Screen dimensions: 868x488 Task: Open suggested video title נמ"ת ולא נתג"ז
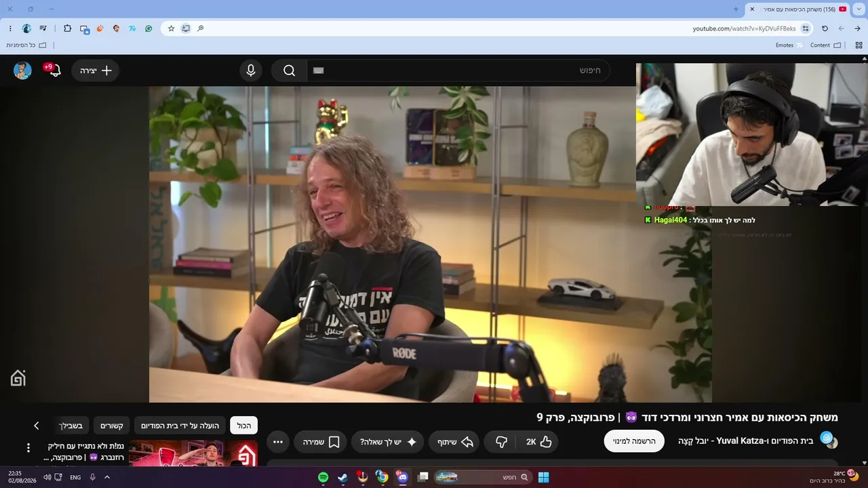84,451
